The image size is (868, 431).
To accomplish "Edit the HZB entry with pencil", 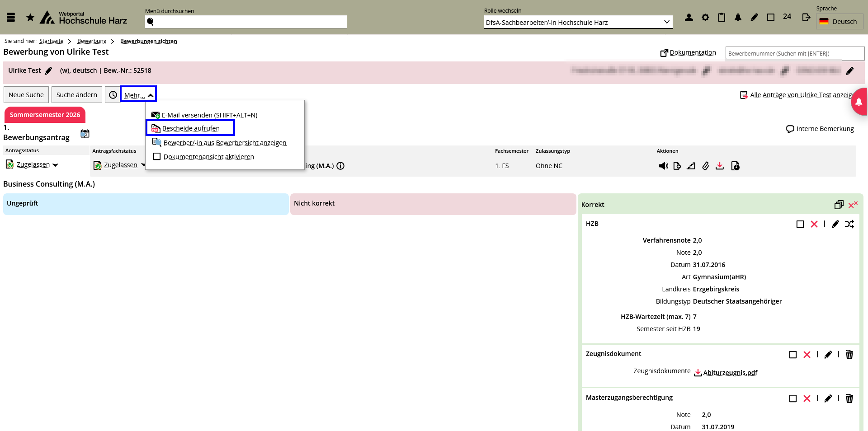I will tap(835, 224).
